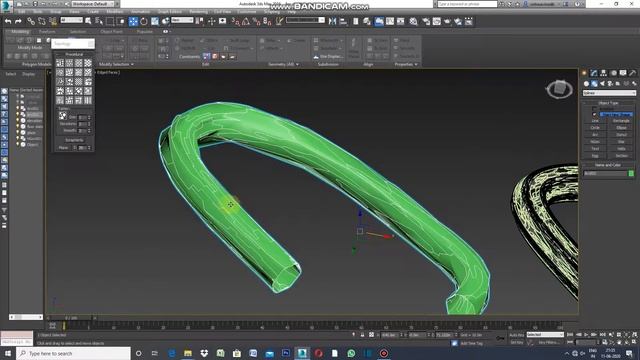The width and height of the screenshot is (640, 360).
Task: Choose the Select Object tool
Action: point(88,21)
